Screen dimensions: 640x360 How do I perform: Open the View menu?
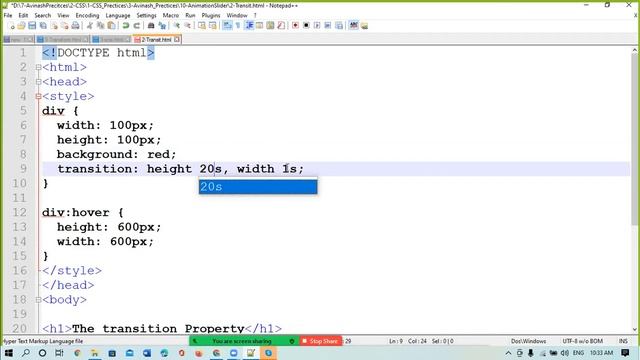[63, 16]
